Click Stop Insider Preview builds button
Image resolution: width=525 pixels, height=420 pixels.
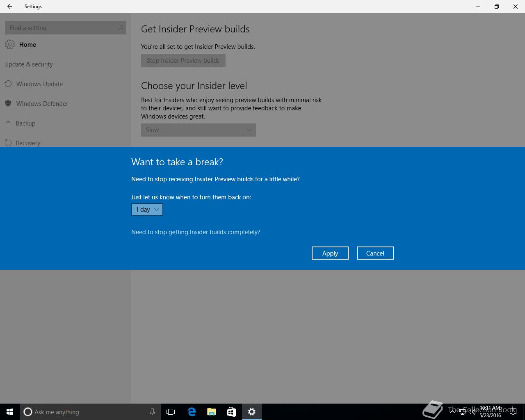tap(183, 60)
